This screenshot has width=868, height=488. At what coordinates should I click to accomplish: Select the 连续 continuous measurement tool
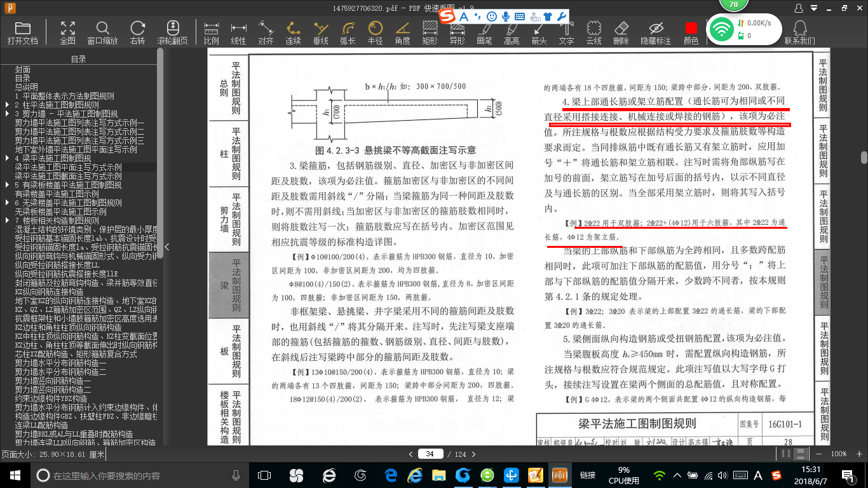(x=293, y=32)
